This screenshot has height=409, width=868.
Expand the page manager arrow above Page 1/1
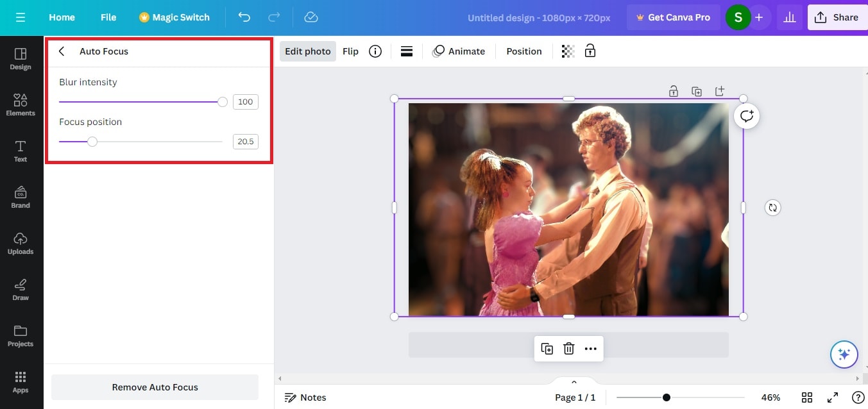[x=573, y=381]
